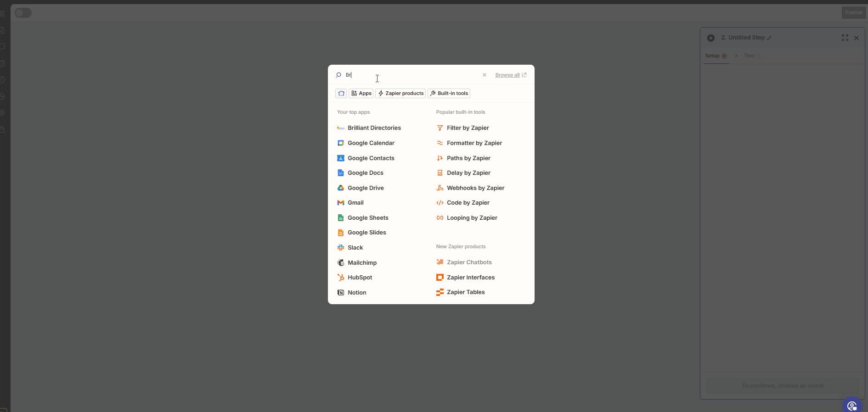868x412 pixels.
Task: Choose the Zapier Interfaces icon
Action: tap(440, 278)
